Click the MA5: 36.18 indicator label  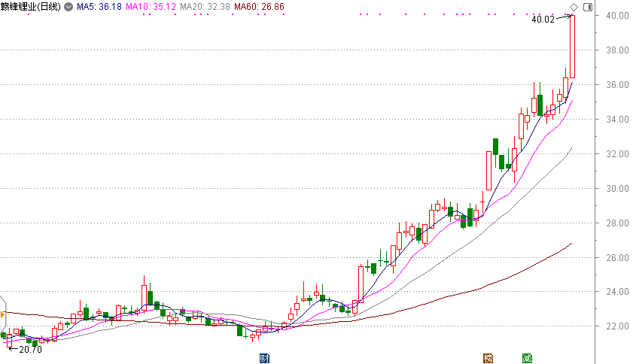(x=99, y=7)
